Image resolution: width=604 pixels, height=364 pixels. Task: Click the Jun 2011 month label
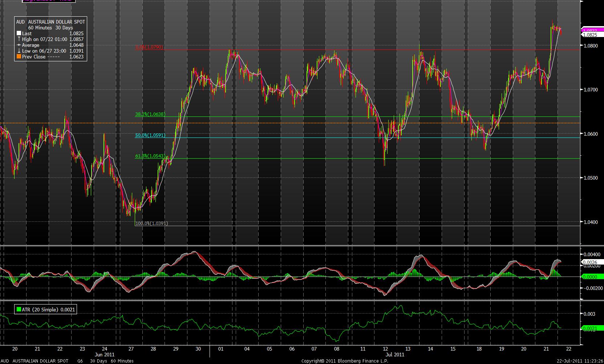[105, 355]
